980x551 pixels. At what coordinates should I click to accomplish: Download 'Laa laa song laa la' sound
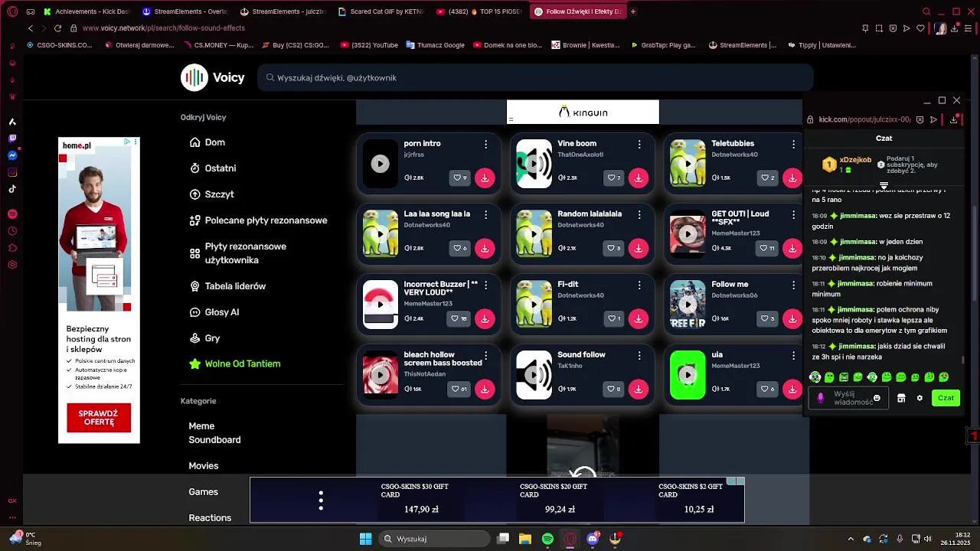[485, 248]
